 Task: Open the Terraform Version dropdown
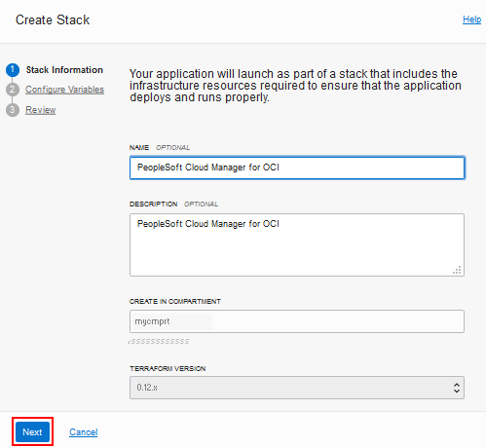coord(297,388)
